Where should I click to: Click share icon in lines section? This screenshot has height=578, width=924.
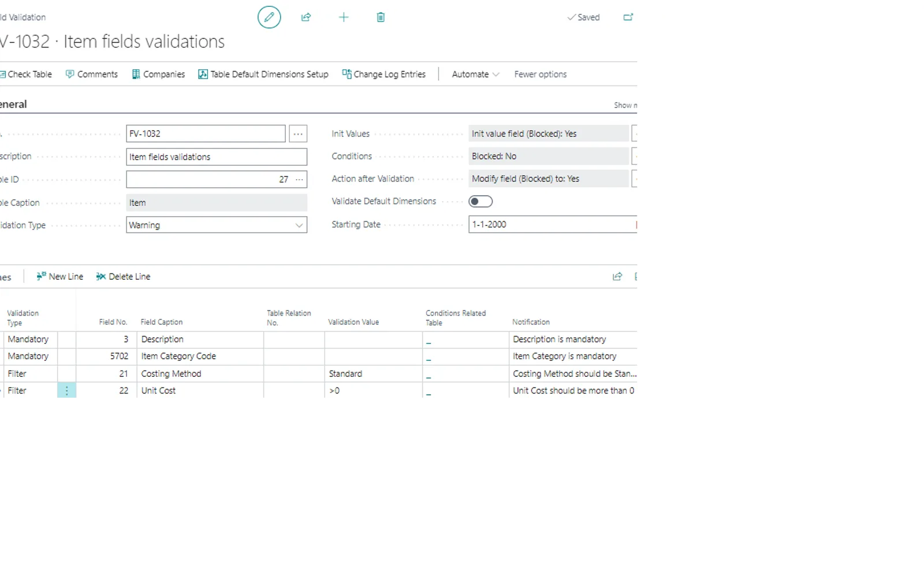pyautogui.click(x=617, y=276)
